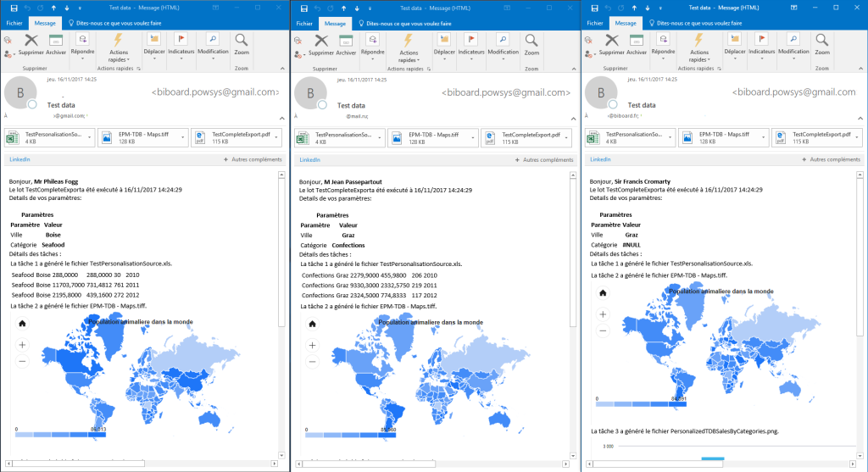
Task: Click sender avatar B in Jean Passepartout window
Action: pos(310,93)
